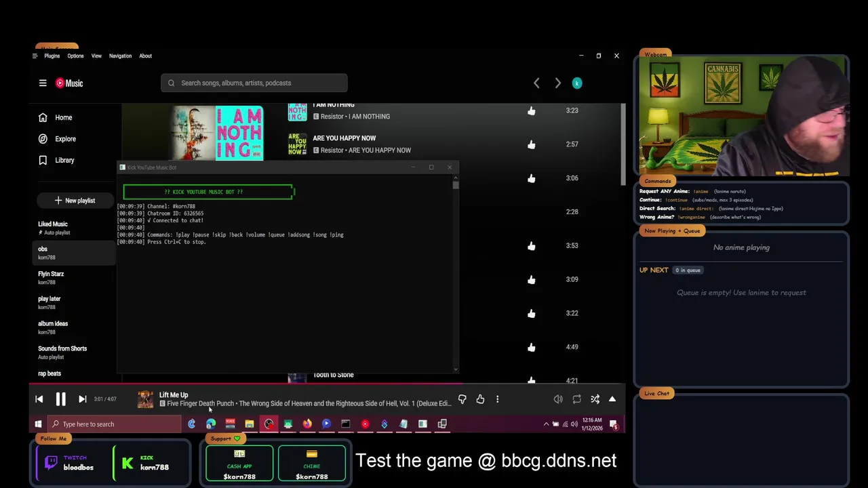Create a New playlist
This screenshot has width=868, height=488.
point(75,201)
